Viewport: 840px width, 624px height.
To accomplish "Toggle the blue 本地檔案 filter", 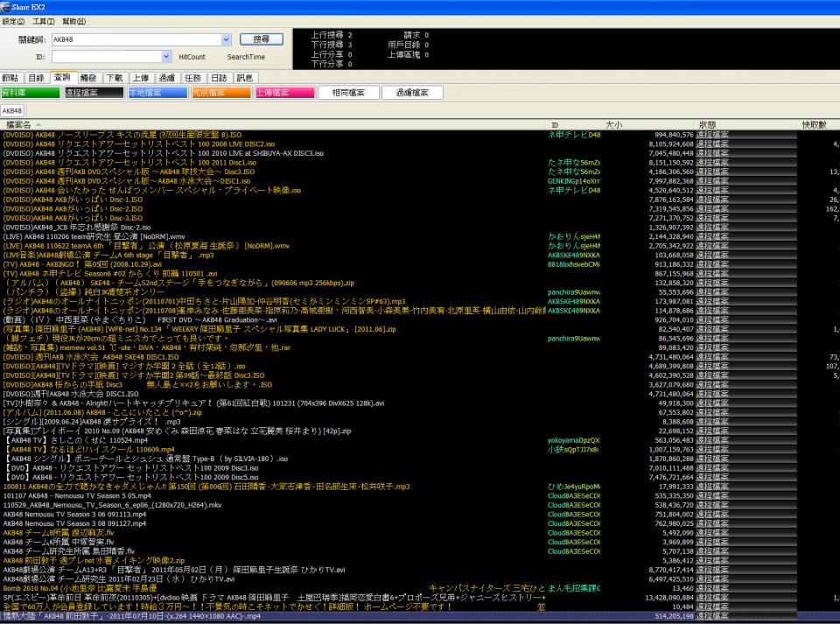I will pyautogui.click(x=157, y=93).
